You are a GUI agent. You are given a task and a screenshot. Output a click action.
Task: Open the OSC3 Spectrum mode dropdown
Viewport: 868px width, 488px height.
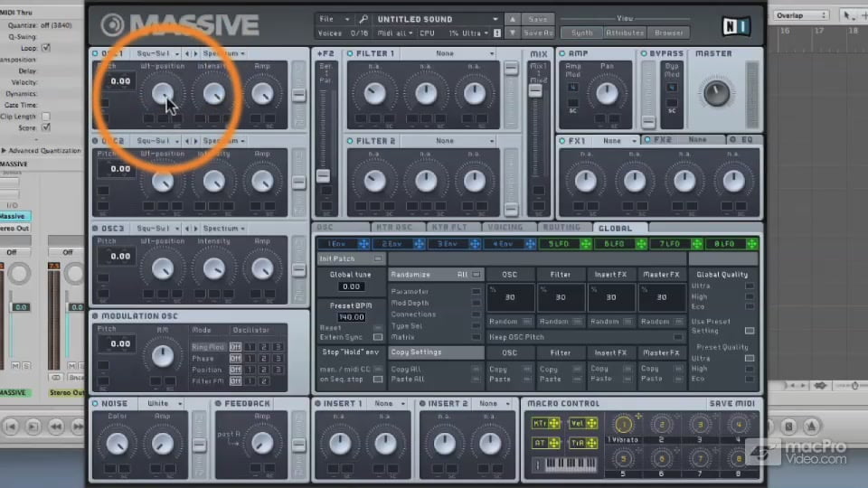pos(223,229)
